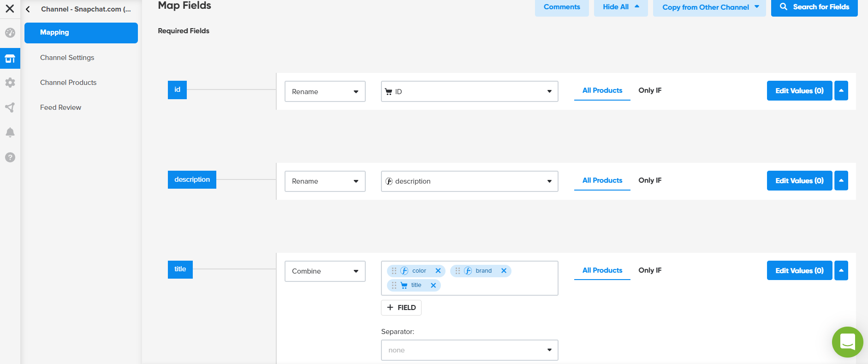The height and width of the screenshot is (364, 868).
Task: Go to Feed Review page
Action: tap(60, 107)
